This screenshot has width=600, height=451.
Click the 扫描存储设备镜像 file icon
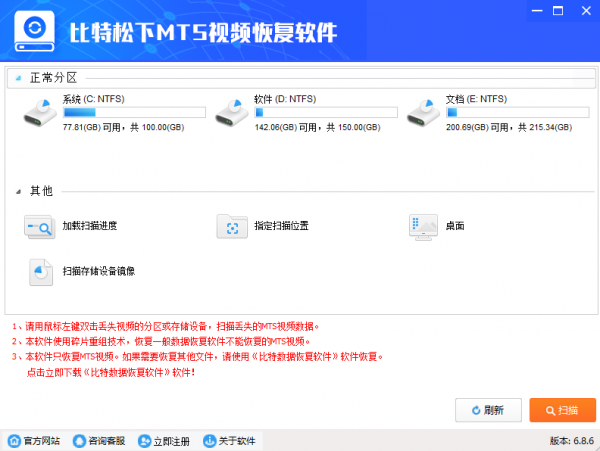click(41, 272)
